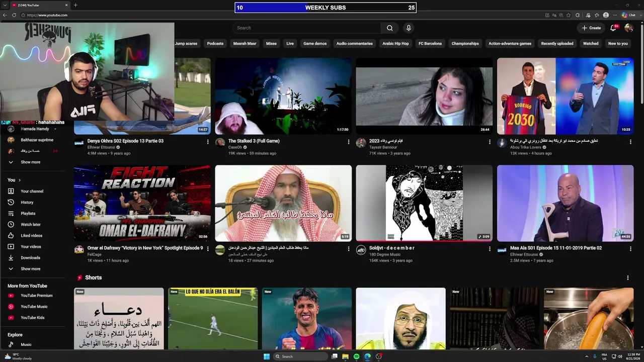Open options for Omar el Dafrawy video
The height and width of the screenshot is (362, 644).
coord(208,249)
